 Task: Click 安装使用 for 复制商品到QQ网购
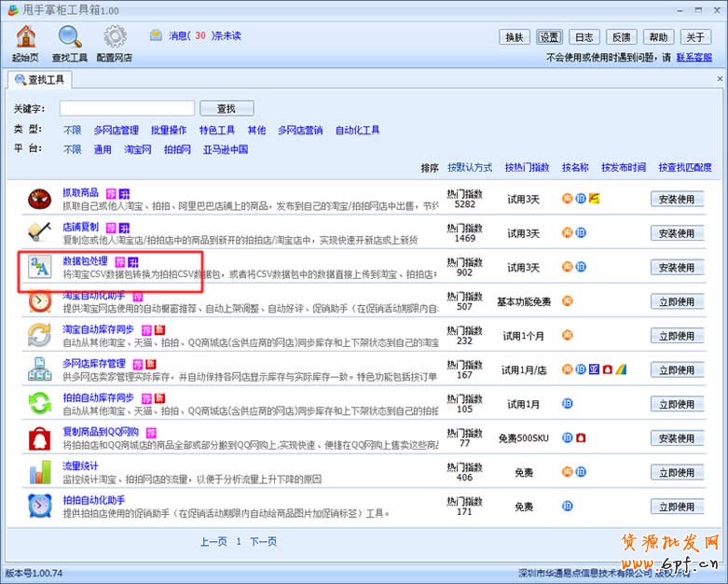[677, 438]
